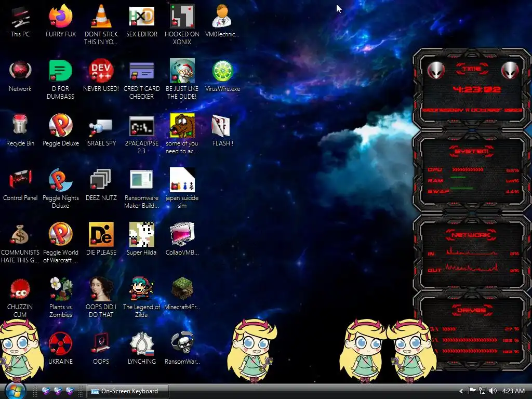Click the DRIVES widget panel
This screenshot has height=399, width=532.
pos(472,330)
